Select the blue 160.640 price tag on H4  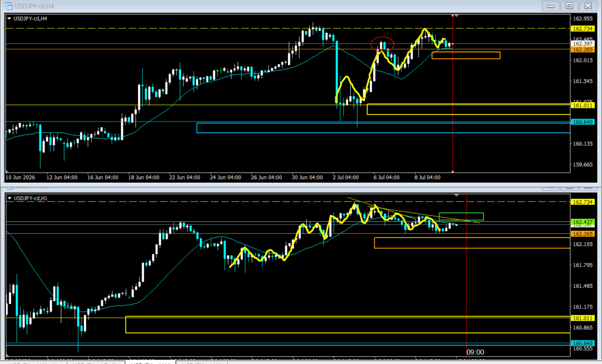point(583,122)
